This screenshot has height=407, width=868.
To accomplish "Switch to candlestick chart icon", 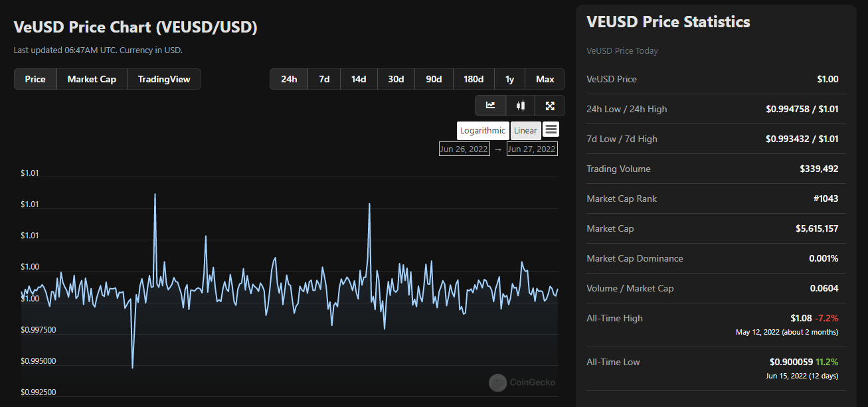I will (521, 106).
